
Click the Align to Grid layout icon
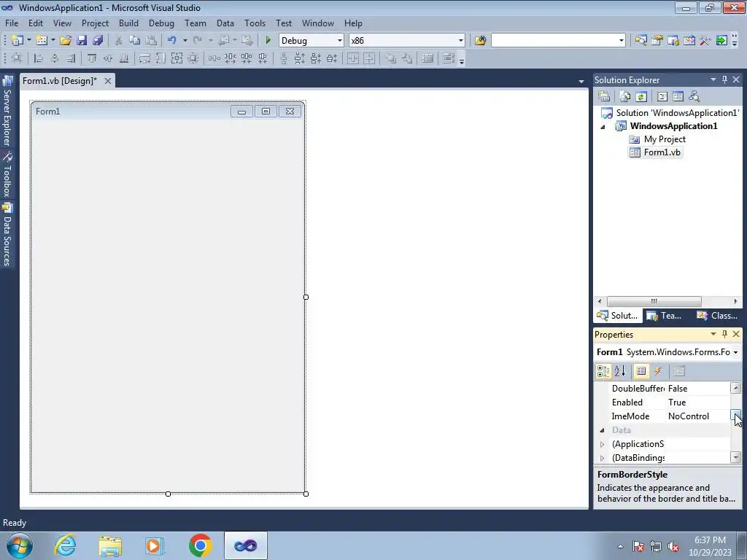(17, 58)
